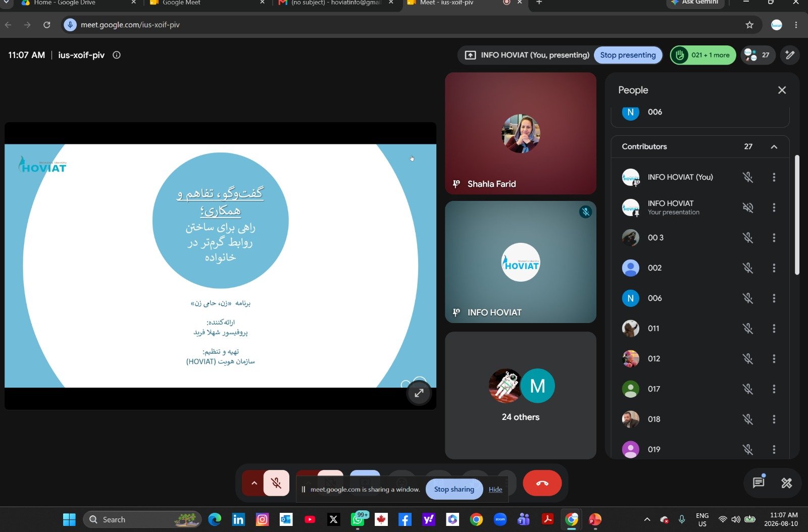This screenshot has width=808, height=532.
Task: Click the Hide link in sharing bar
Action: pyautogui.click(x=495, y=489)
